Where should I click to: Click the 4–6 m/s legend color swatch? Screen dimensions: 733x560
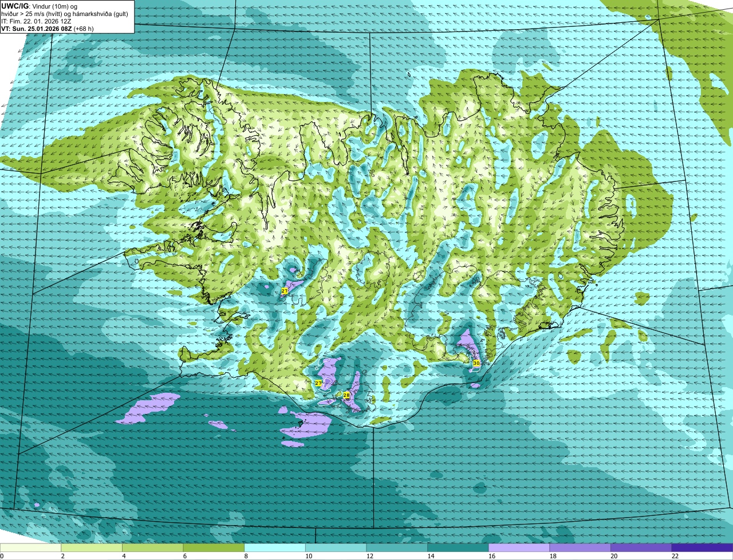(x=153, y=548)
